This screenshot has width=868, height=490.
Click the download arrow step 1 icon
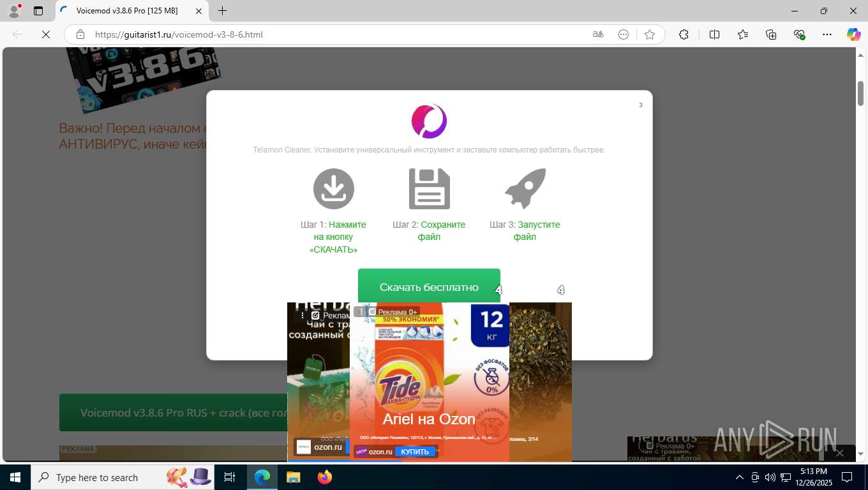333,189
